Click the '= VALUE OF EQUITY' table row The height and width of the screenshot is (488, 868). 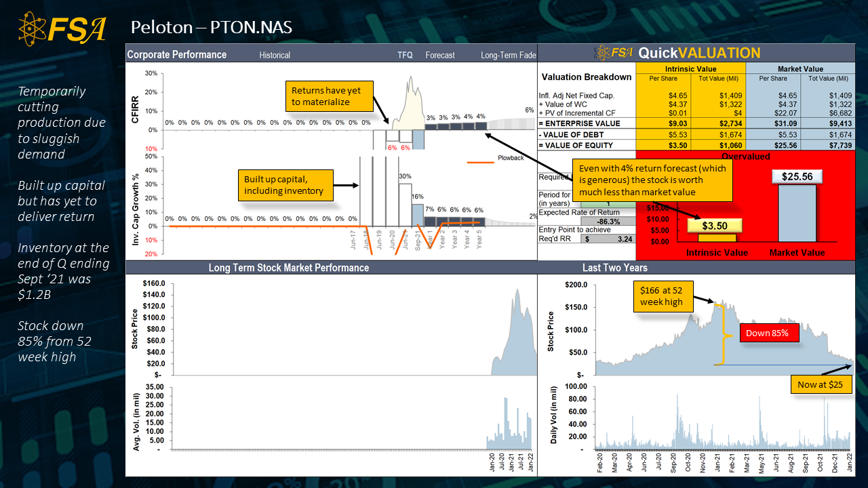(x=576, y=145)
